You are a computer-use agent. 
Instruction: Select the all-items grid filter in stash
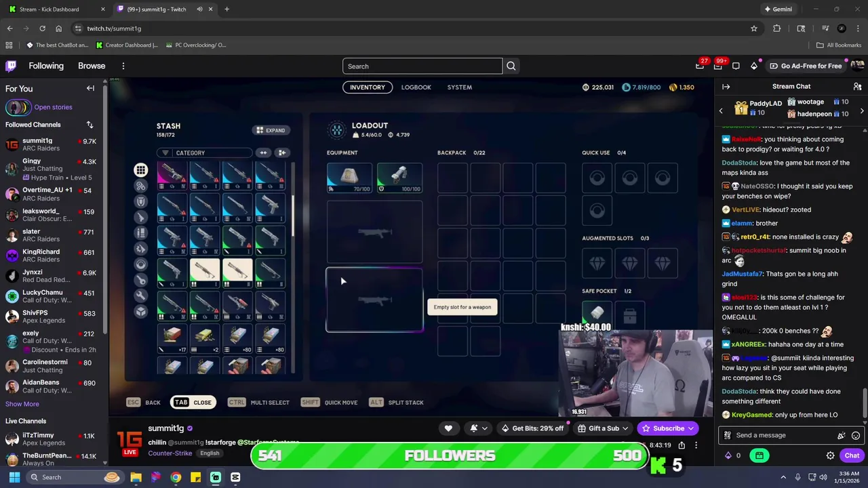tap(140, 170)
